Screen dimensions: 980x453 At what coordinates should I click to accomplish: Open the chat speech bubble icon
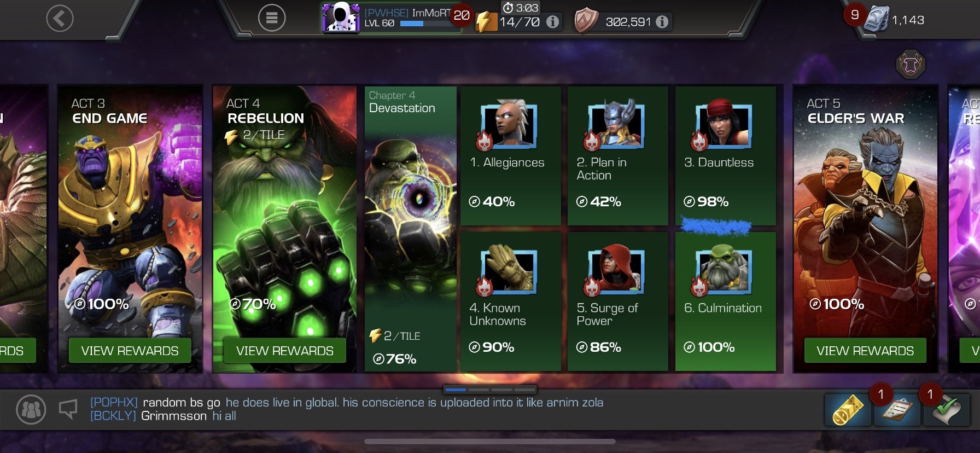[x=68, y=409]
